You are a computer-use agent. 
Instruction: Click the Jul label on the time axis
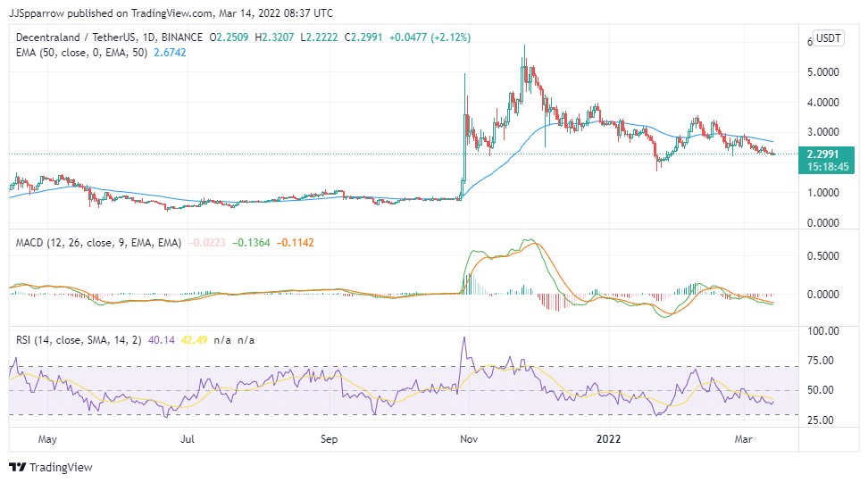tap(188, 439)
